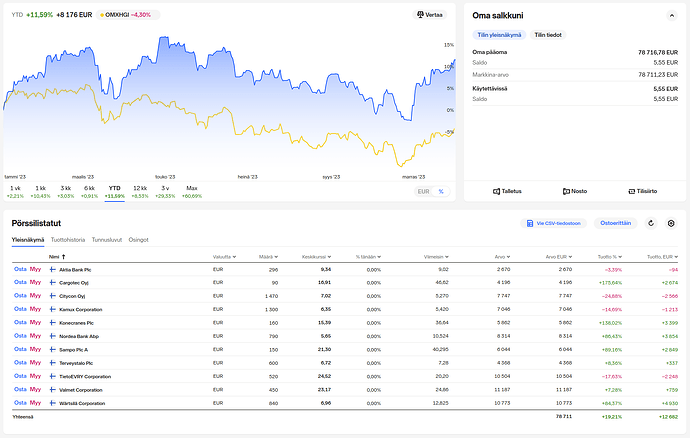Click Finnish flag icon beside Cargotec Oyj
This screenshot has width=690, height=438.
[52, 283]
